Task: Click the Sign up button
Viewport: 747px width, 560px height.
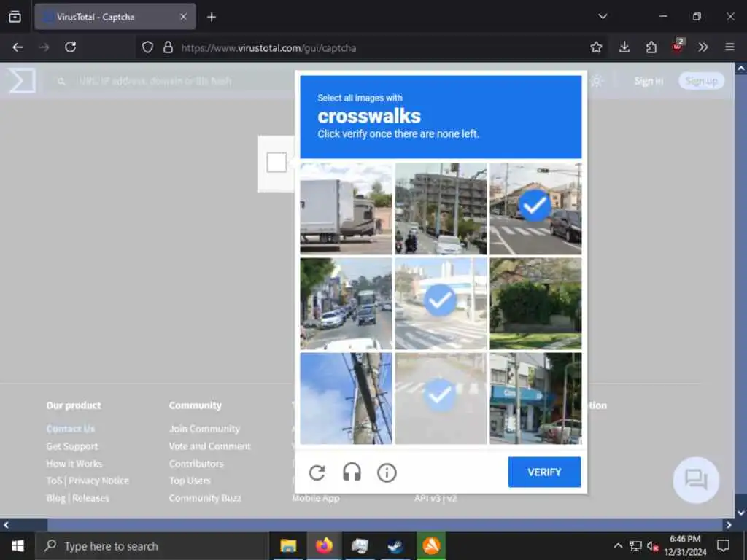Action: click(x=701, y=81)
